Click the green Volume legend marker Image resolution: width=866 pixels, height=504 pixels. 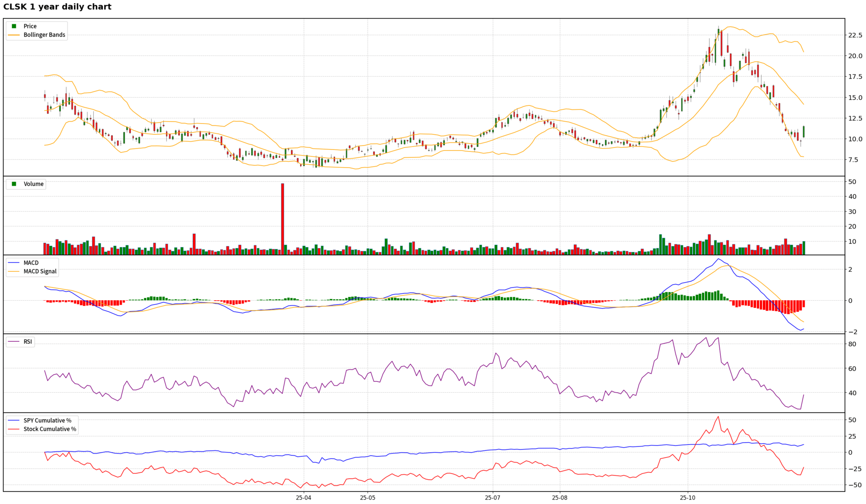point(14,184)
